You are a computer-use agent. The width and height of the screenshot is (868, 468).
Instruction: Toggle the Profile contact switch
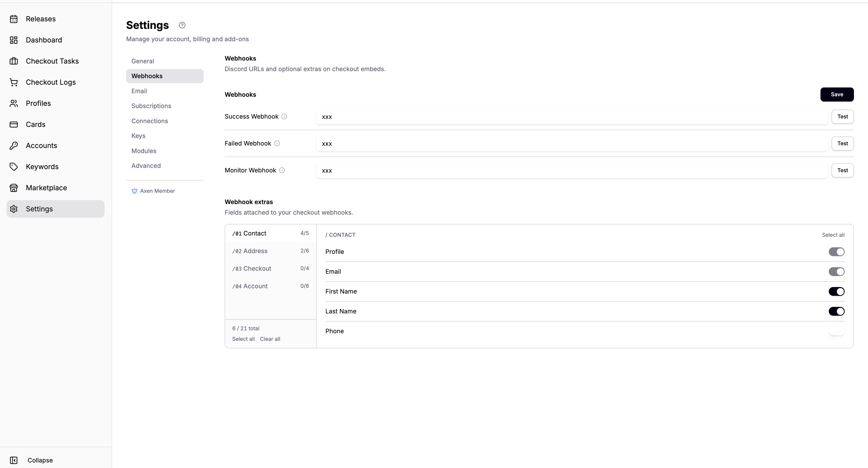[x=836, y=252]
